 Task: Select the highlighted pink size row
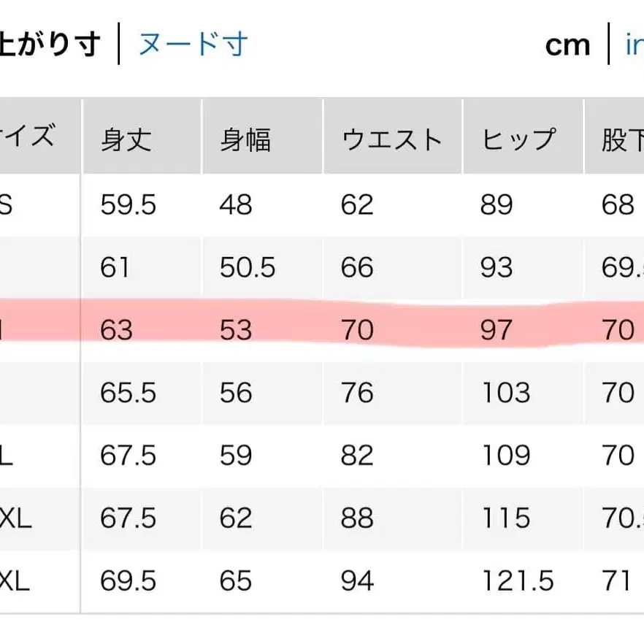(321, 329)
